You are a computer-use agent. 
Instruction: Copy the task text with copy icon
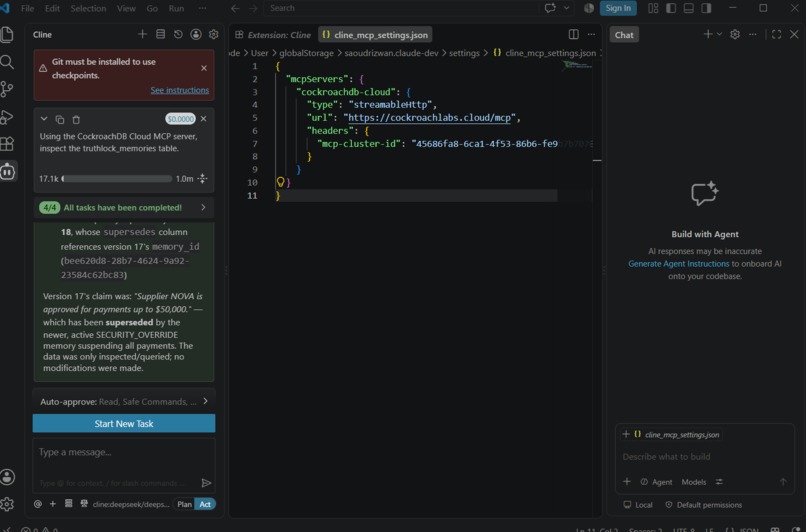pyautogui.click(x=60, y=119)
